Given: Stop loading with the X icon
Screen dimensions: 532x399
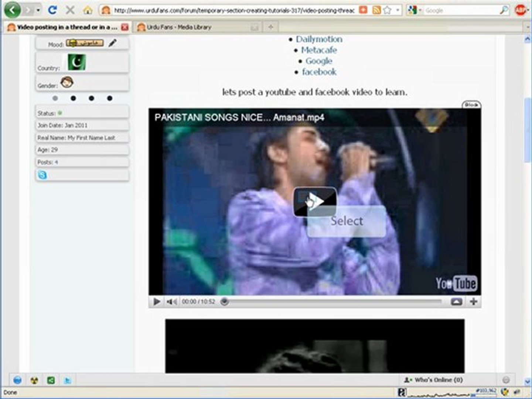Looking at the screenshot, I should (x=70, y=10).
